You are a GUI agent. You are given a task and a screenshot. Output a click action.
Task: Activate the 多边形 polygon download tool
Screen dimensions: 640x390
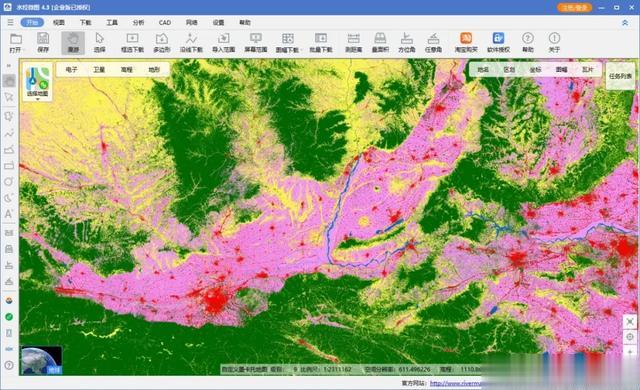pyautogui.click(x=162, y=43)
